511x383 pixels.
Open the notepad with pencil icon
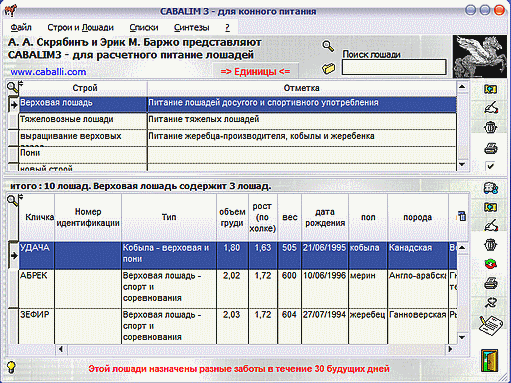coord(490,325)
